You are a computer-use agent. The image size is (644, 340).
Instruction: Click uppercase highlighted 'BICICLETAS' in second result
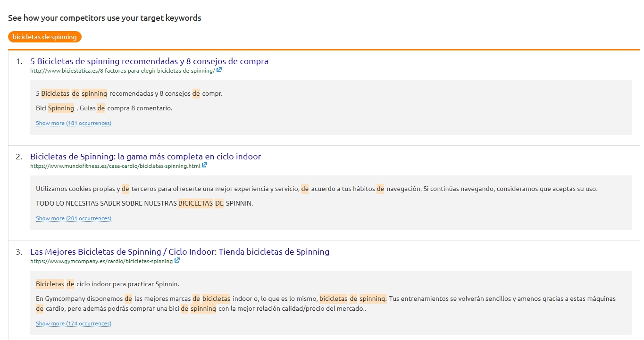point(195,204)
